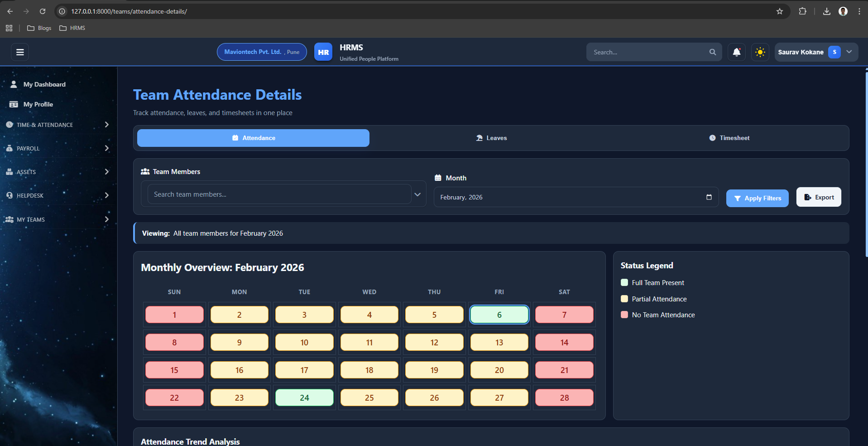Click the HR logo badge
This screenshot has width=868, height=446.
323,52
